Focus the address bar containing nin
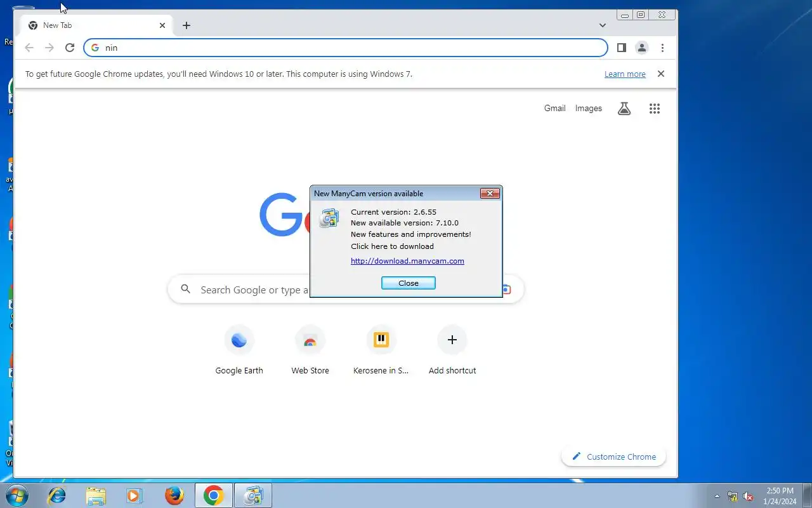812x508 pixels. [346, 48]
